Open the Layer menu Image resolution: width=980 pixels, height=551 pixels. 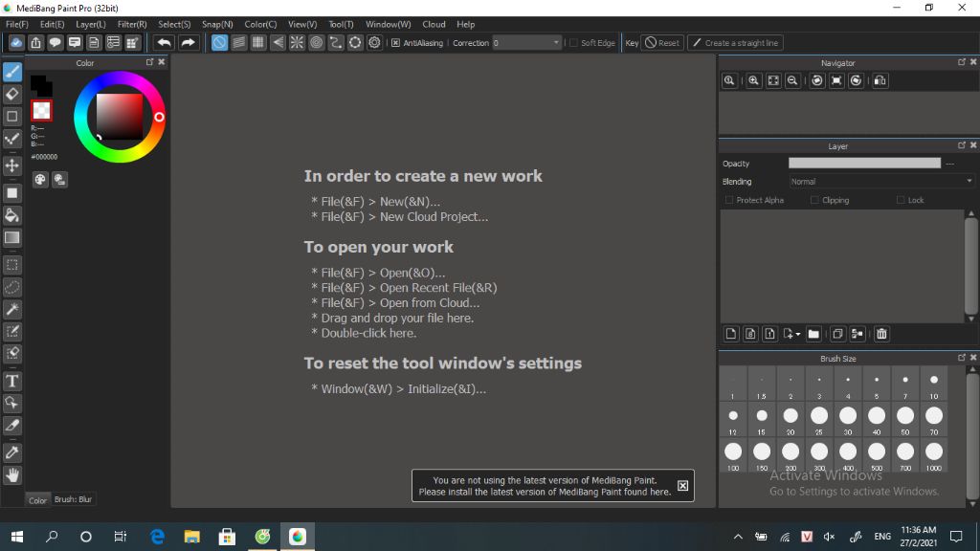click(91, 24)
